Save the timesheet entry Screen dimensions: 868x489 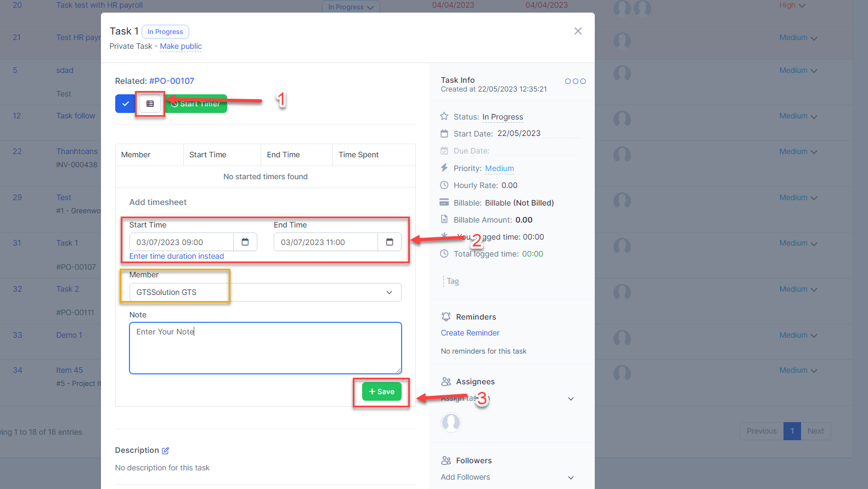click(x=382, y=391)
